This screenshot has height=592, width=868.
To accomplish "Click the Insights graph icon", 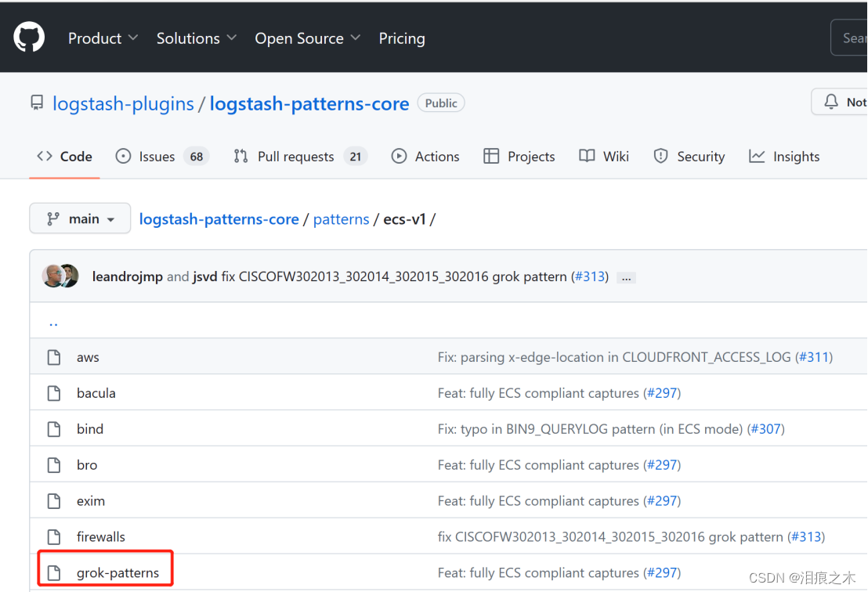I will click(x=757, y=156).
